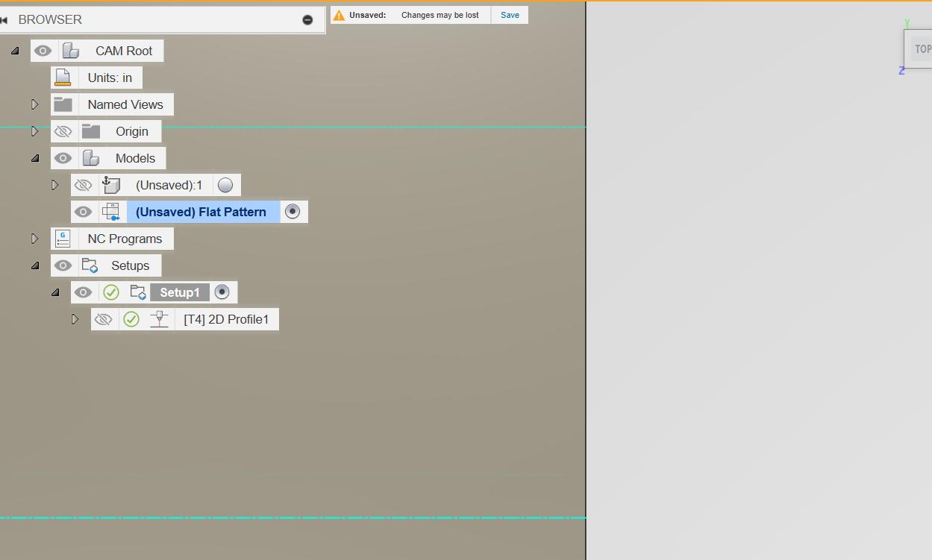
Task: Click the Units document icon
Action: tap(63, 78)
